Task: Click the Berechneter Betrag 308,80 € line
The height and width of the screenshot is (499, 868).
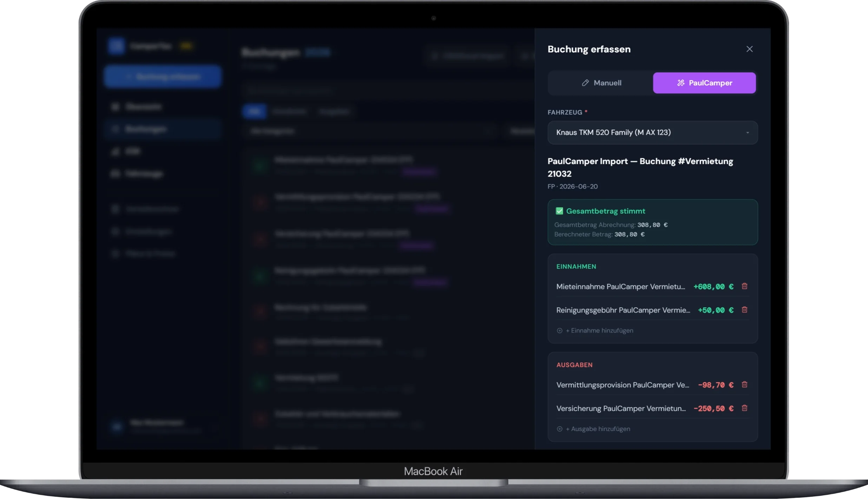Action: click(x=599, y=234)
